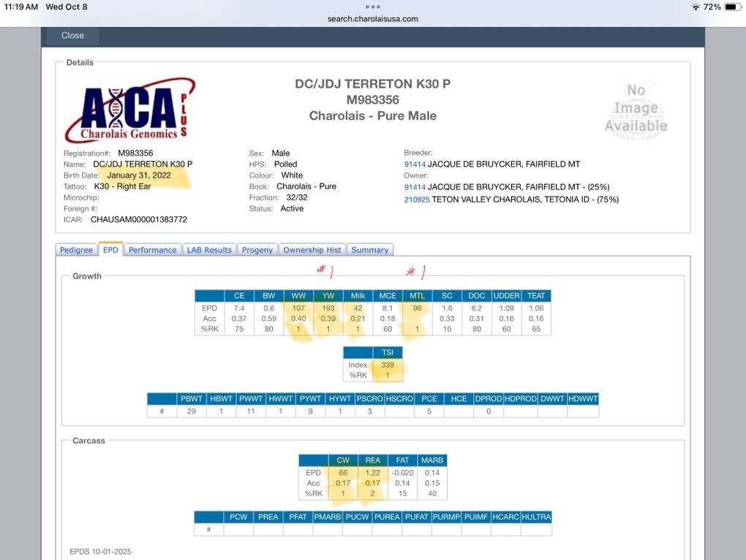Click the MARB column header in Carcass
This screenshot has height=560, width=746.
click(x=432, y=461)
